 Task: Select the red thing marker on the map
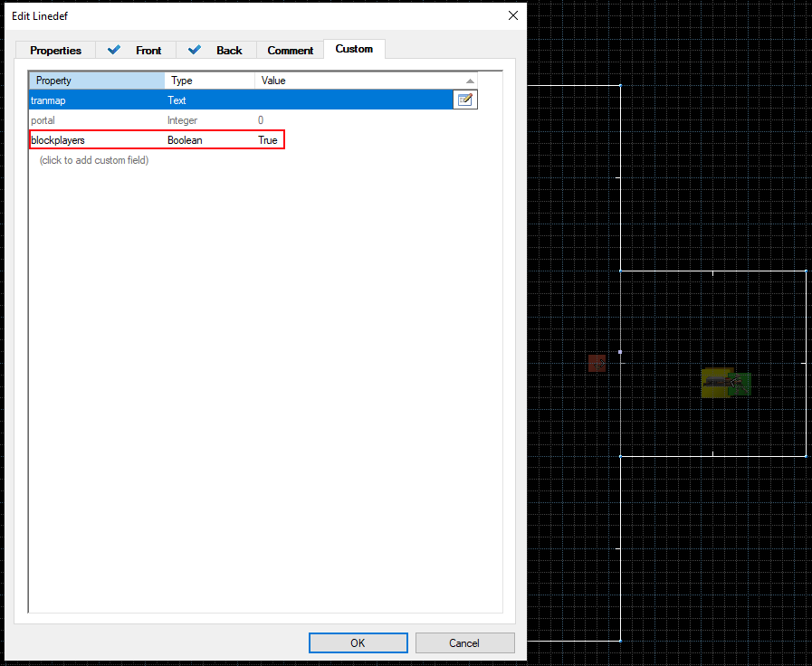point(597,363)
